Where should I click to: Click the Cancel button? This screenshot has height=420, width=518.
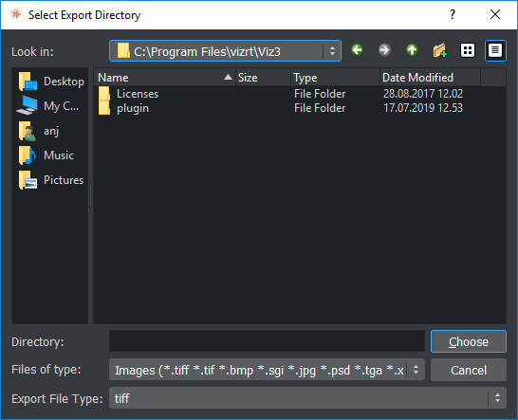[x=469, y=370]
